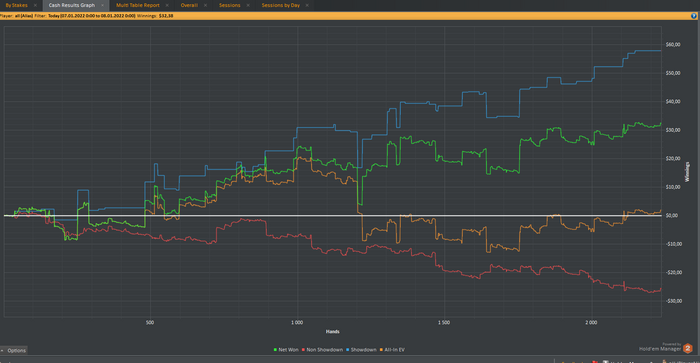Click the 500 hands axis label
Image resolution: width=700 pixels, height=363 pixels.
pos(150,322)
